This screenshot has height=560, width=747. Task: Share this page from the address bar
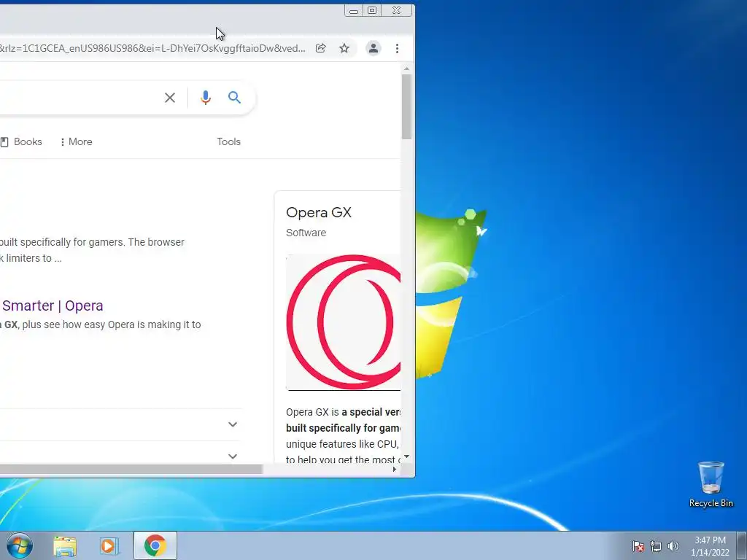pyautogui.click(x=321, y=48)
